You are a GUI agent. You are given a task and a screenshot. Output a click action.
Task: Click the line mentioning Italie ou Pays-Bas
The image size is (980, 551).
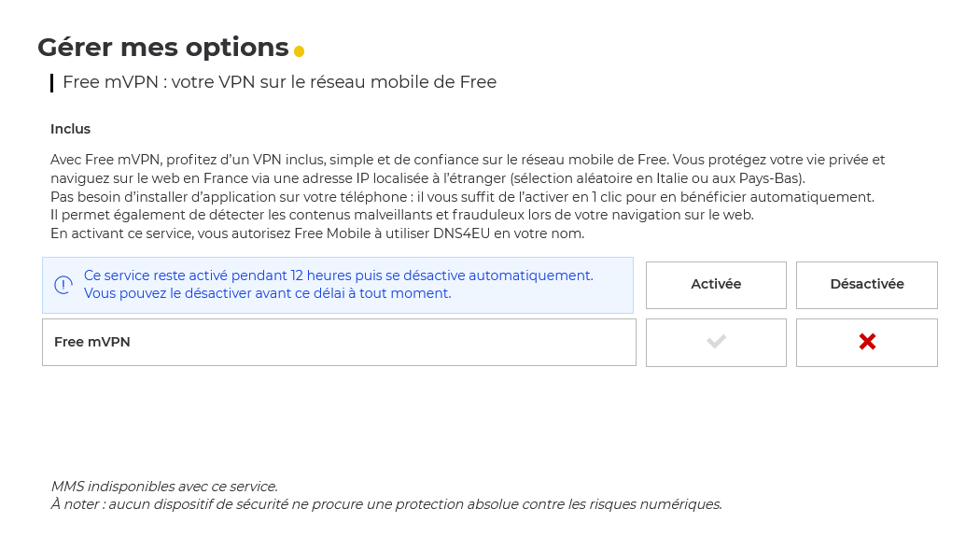427,178
